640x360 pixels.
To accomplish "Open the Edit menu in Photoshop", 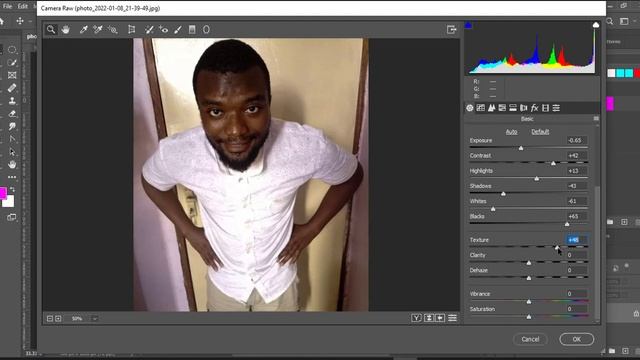I will tap(23, 6).
